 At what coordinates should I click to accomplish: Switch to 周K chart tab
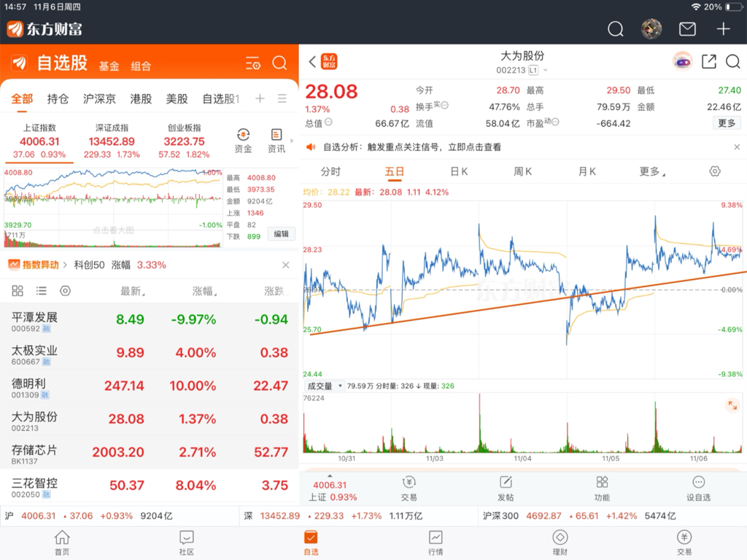522,171
